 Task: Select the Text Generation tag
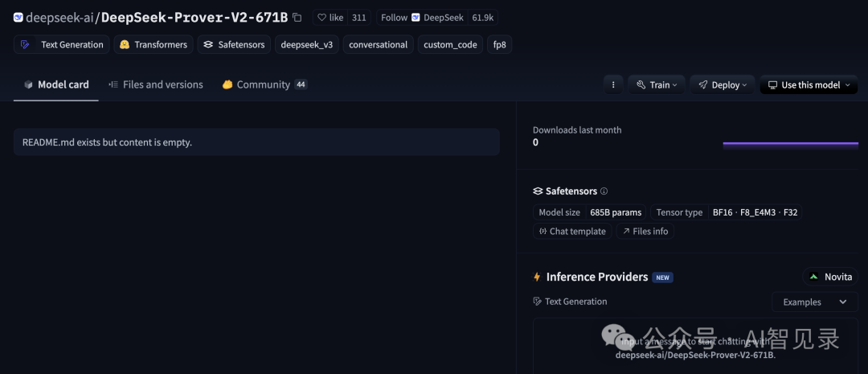pos(61,44)
